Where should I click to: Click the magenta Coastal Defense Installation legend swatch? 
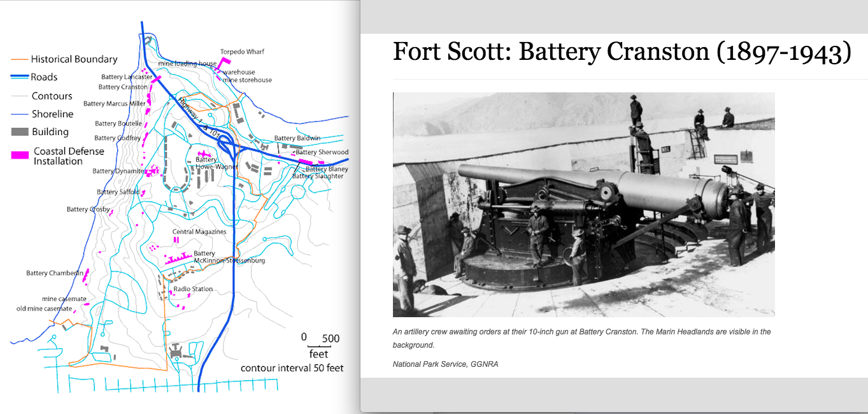pos(20,155)
